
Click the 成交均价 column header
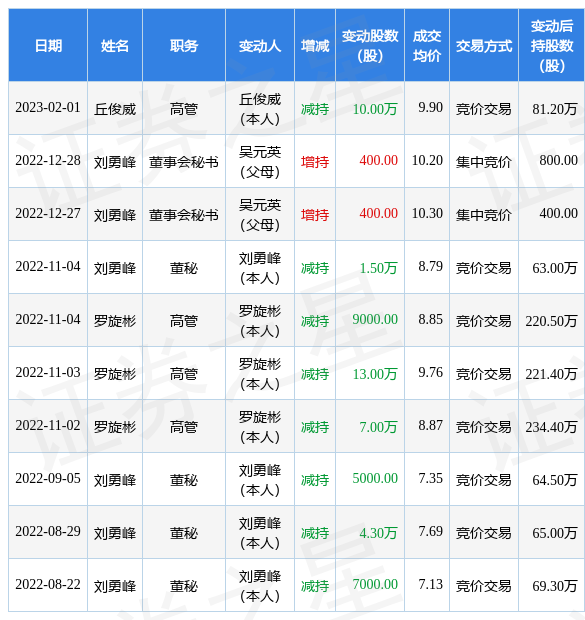pos(427,46)
